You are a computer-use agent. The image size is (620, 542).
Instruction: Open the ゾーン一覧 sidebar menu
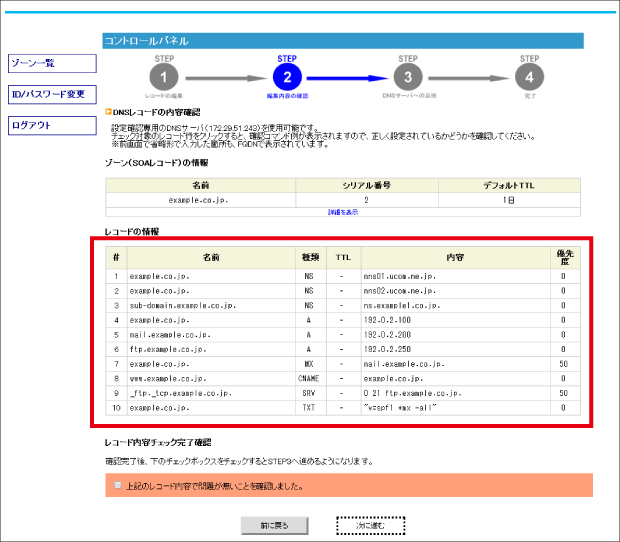tap(52, 63)
